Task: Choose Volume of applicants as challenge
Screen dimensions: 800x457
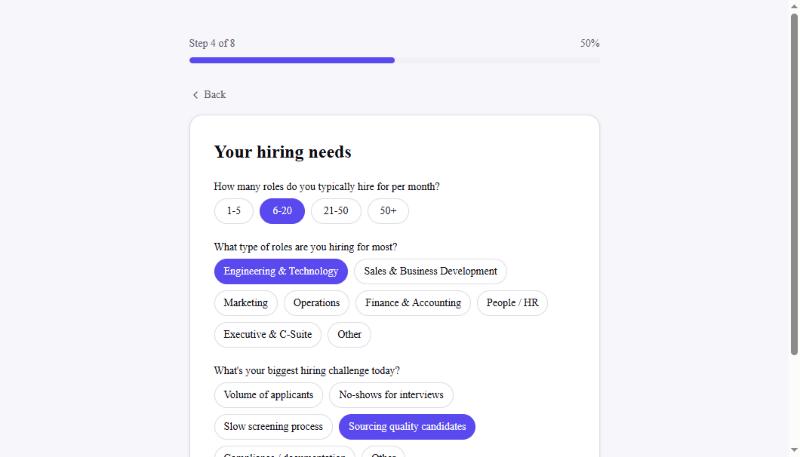Action: pos(268,395)
